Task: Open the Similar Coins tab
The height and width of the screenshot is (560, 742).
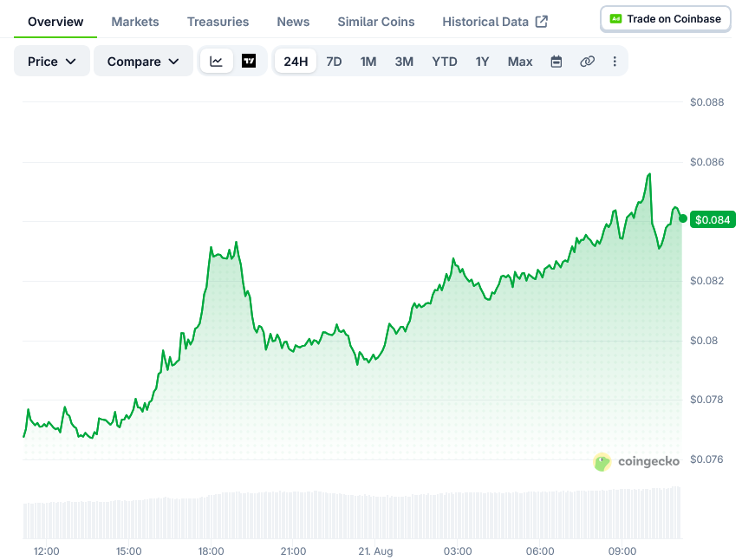Action: 375,22
